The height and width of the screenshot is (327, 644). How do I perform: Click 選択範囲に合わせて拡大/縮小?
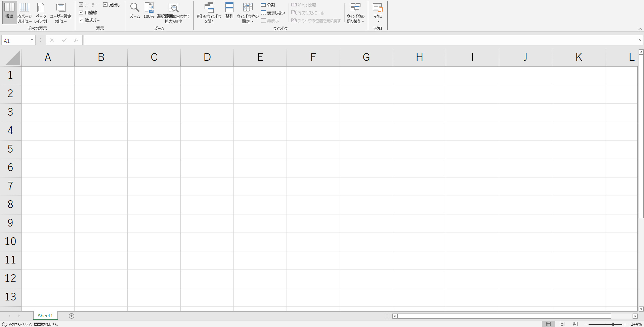(173, 13)
